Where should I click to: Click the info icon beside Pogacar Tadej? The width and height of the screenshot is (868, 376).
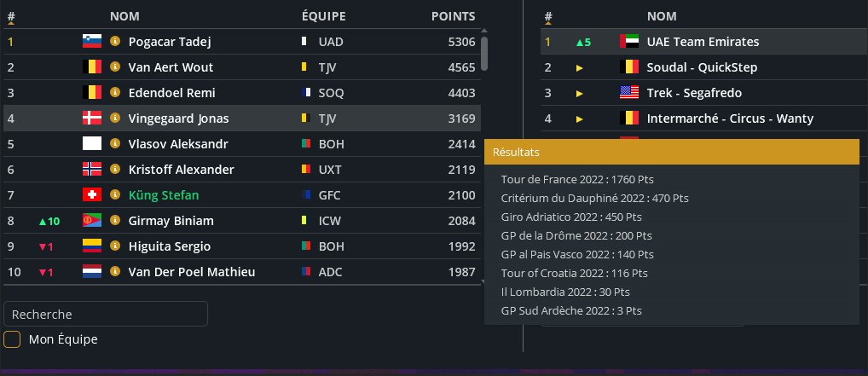click(115, 42)
